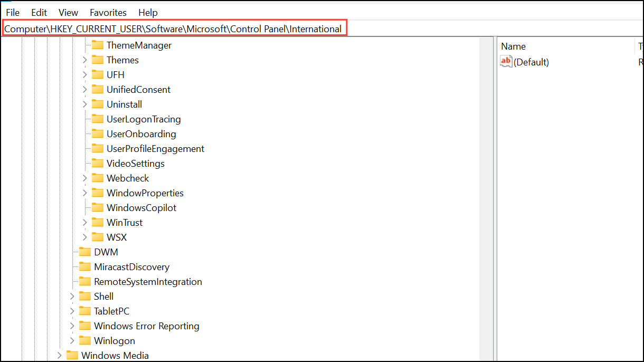
Task: Select the WindowsCopilot folder icon
Action: pos(98,207)
